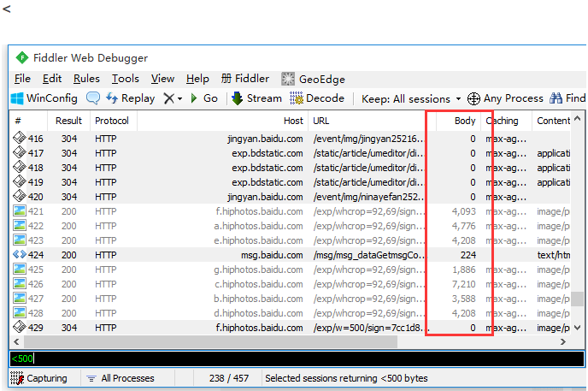588x391 pixels.
Task: Click the vertical scrollbar up arrow
Action: pos(578,119)
